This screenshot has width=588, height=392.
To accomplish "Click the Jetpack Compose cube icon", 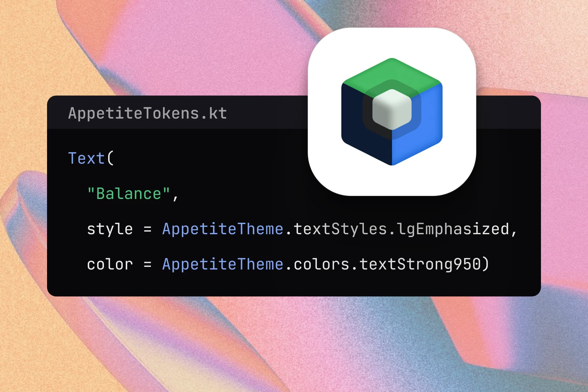I will click(392, 112).
